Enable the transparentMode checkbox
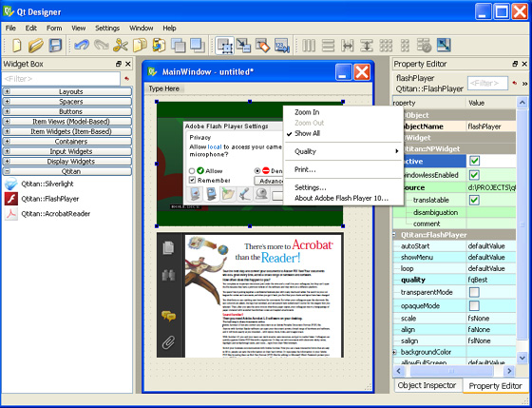 coord(474,292)
